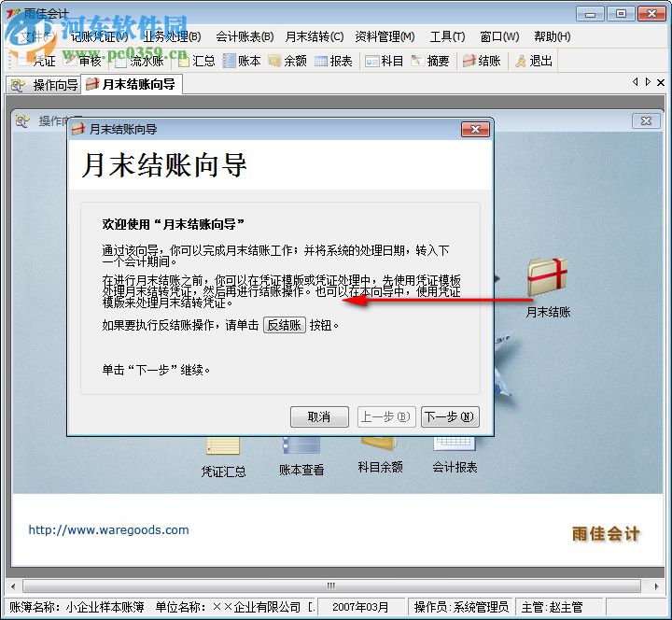
Task: Click the horizontal scrollbar thumb
Action: point(331,585)
